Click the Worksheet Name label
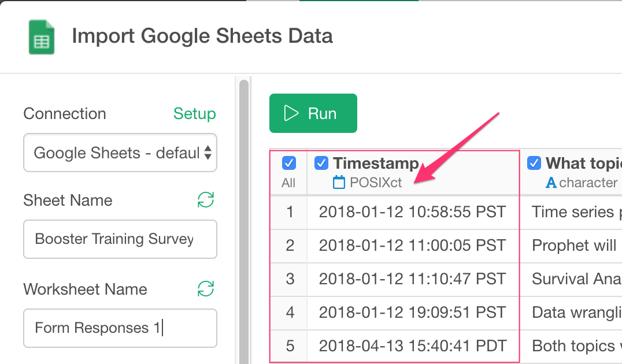Screen dimensions: 622x364 pos(86,289)
